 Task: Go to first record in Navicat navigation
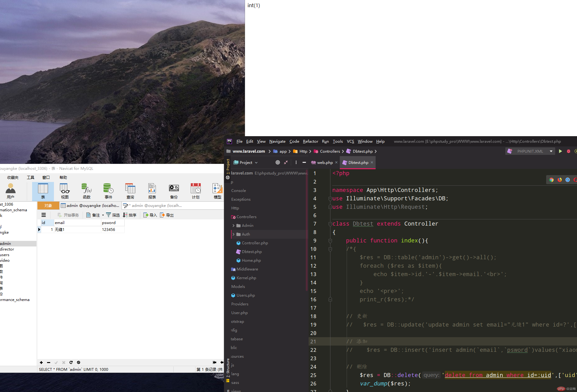214,362
